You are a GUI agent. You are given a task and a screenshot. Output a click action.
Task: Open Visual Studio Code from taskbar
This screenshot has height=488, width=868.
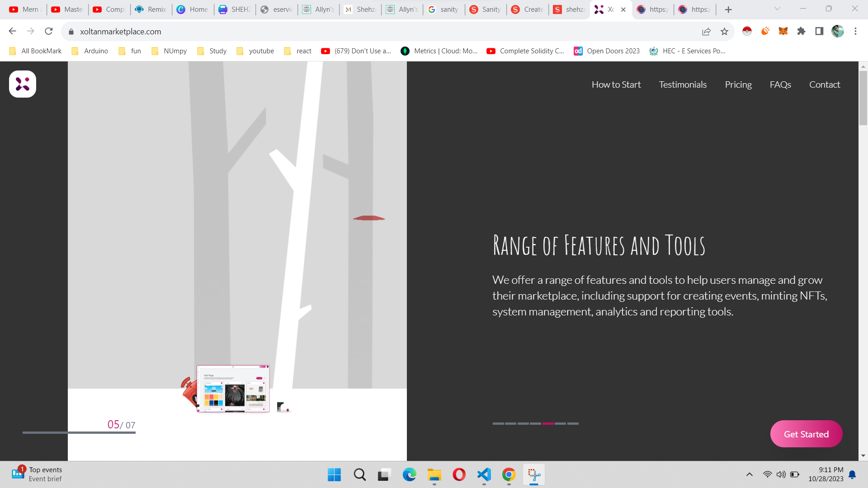(484, 475)
